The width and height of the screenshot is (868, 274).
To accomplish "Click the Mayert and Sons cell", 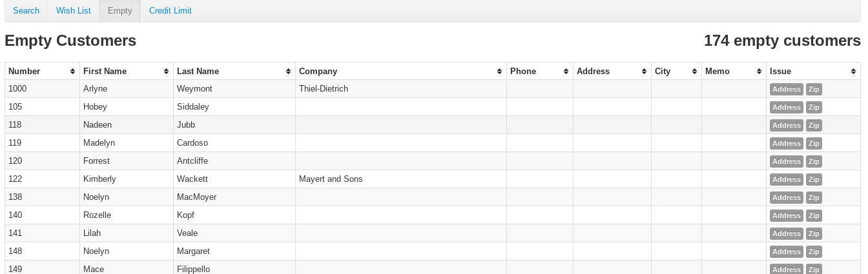I will pos(331,179).
